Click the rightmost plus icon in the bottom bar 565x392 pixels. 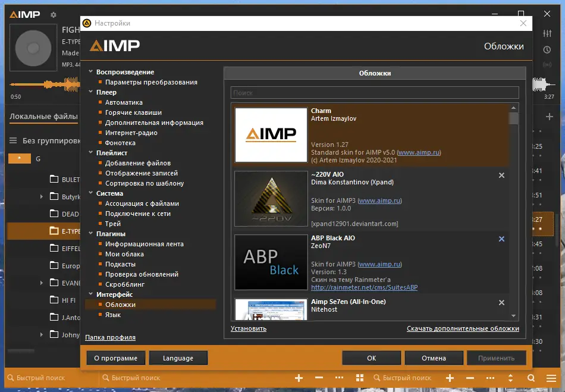pos(450,378)
